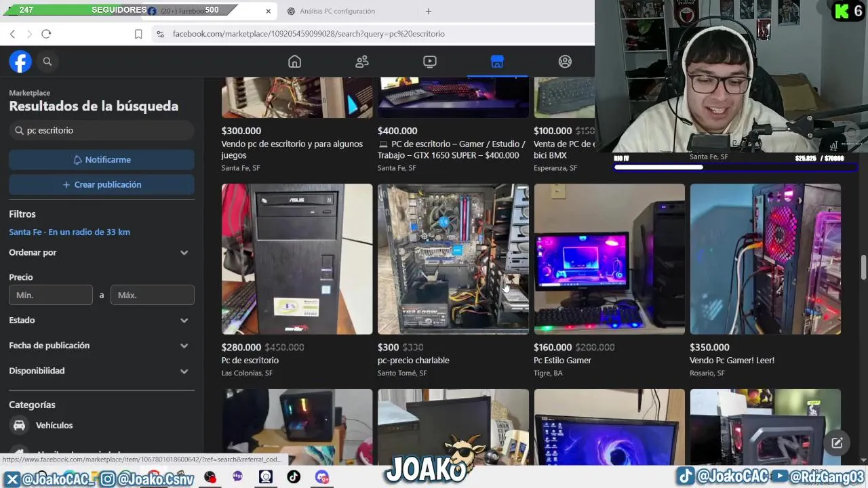The width and height of the screenshot is (868, 488).
Task: Click the $280.000 price text
Action: click(241, 347)
